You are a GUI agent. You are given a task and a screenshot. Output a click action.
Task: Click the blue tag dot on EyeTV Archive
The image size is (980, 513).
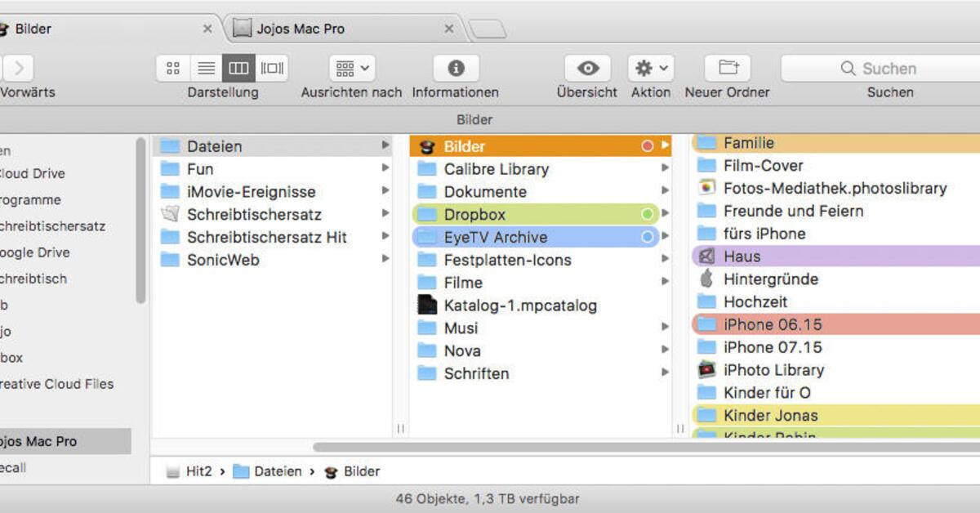click(x=648, y=238)
